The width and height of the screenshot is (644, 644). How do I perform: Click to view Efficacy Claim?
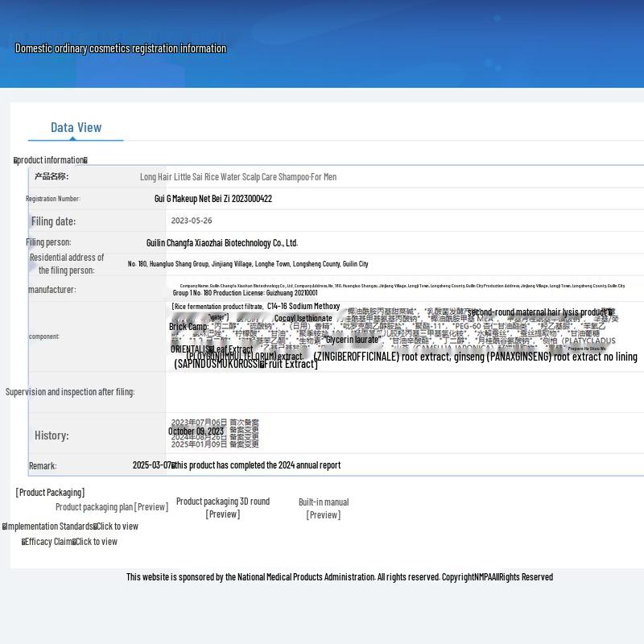tap(96, 542)
